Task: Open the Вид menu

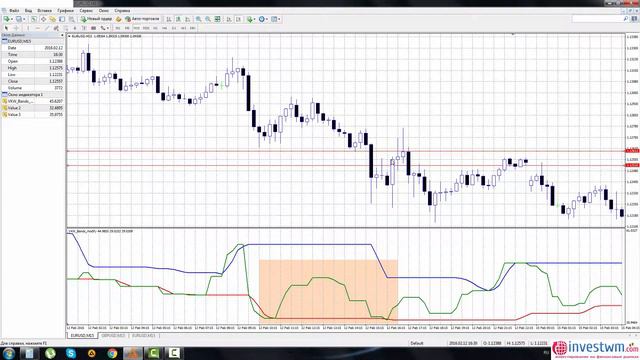Action: click(28, 11)
